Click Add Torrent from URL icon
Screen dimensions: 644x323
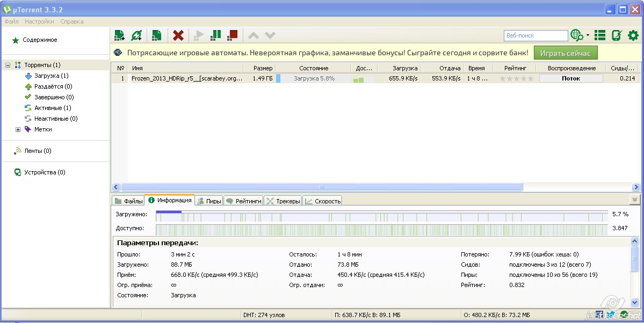(x=136, y=35)
